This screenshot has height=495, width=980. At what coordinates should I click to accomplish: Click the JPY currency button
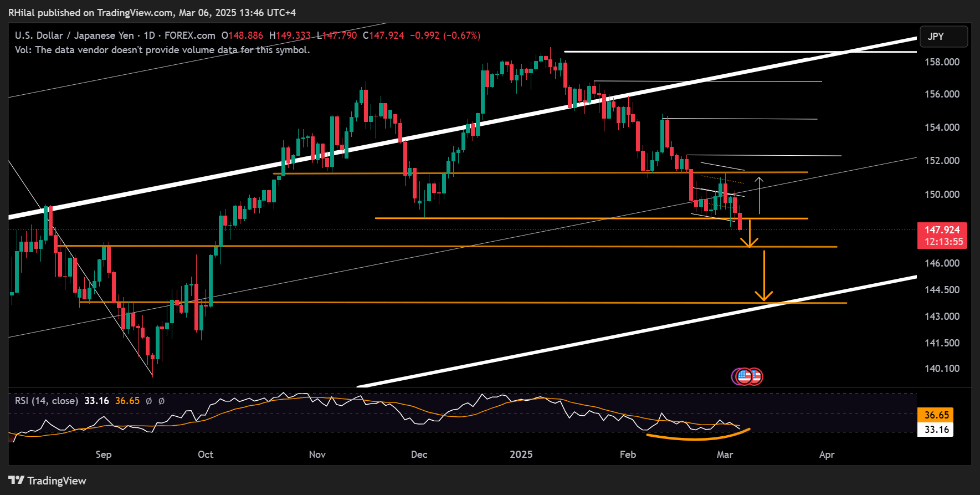(x=944, y=37)
